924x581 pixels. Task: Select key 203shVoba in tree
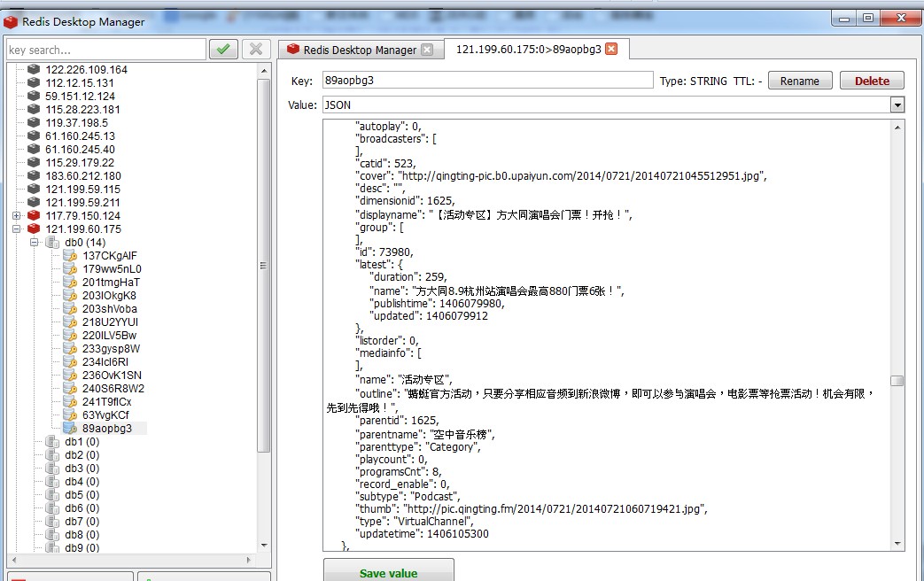pyautogui.click(x=110, y=309)
